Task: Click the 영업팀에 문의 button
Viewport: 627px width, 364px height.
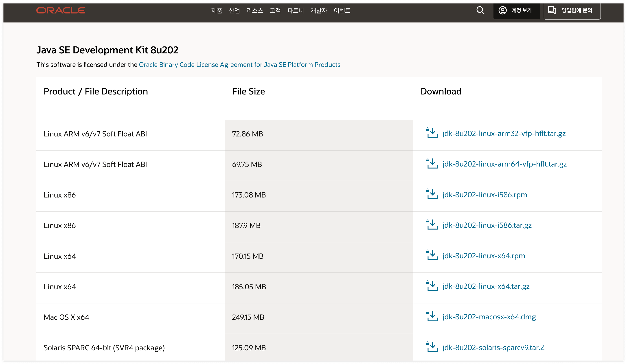Action: point(572,11)
